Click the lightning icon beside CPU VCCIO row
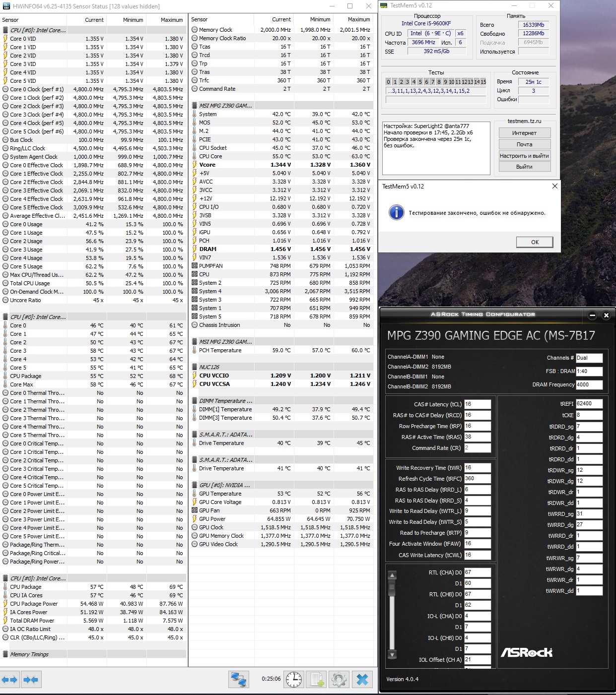 click(195, 376)
